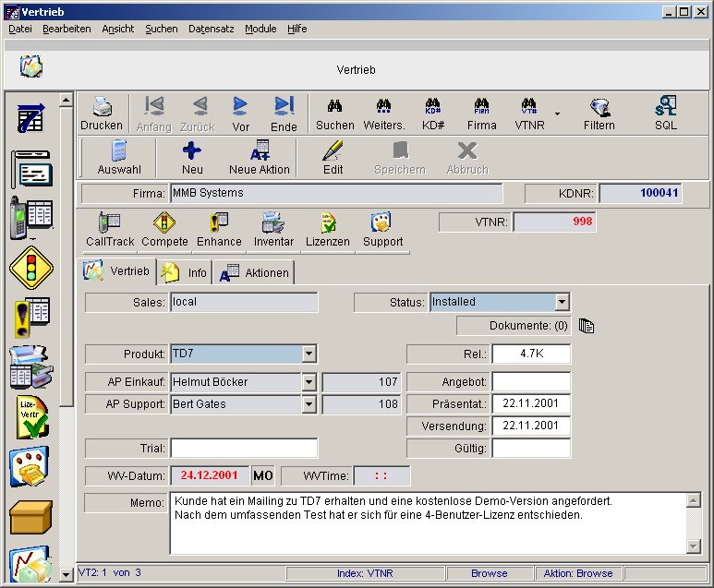Click into the Trial input field
This screenshot has height=588, width=714.
click(244, 448)
